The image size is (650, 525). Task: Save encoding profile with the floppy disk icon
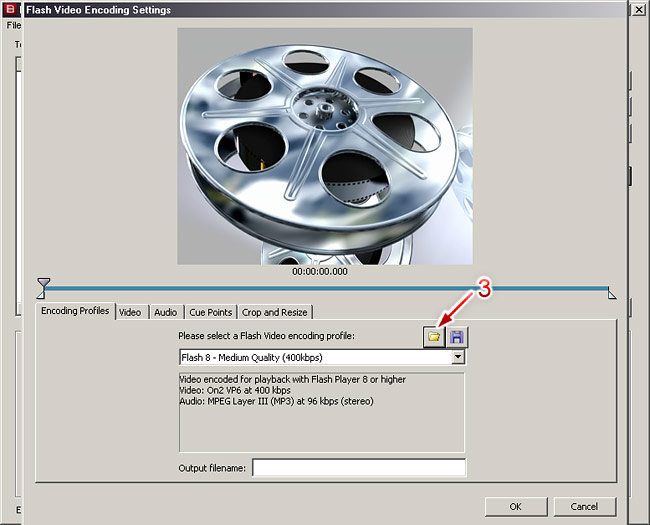click(x=457, y=337)
